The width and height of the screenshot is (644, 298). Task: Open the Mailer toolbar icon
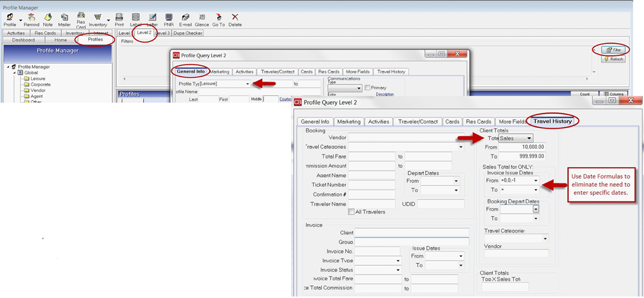(64, 17)
